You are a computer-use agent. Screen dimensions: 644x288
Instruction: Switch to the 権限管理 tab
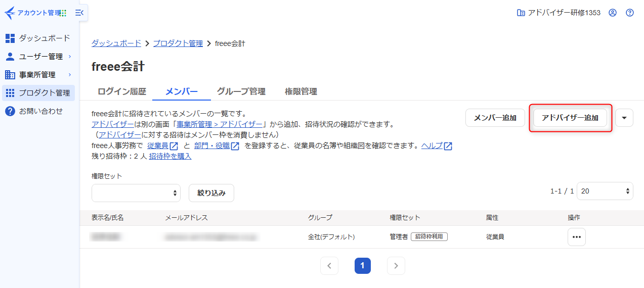point(300,91)
